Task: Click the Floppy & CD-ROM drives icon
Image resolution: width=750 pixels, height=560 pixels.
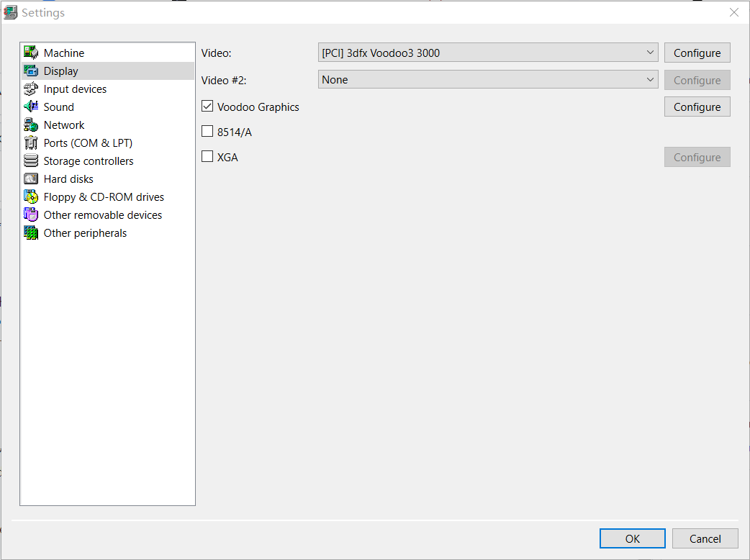Action: click(x=32, y=197)
